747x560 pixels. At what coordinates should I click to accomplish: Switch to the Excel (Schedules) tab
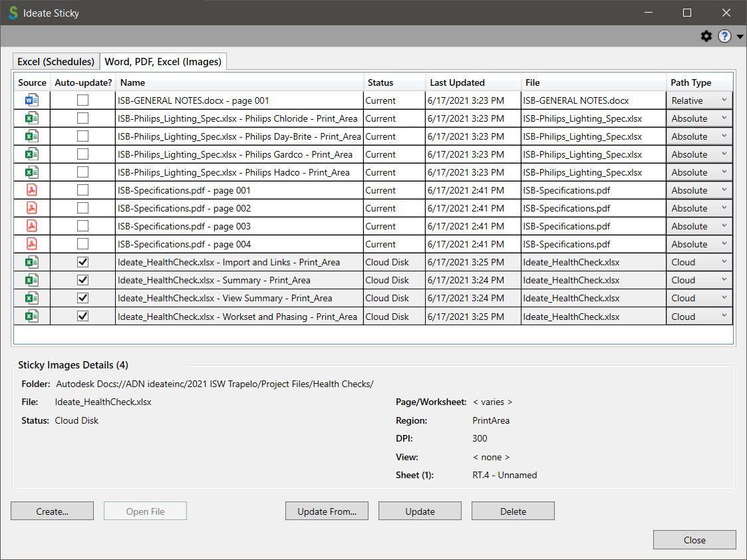[56, 61]
